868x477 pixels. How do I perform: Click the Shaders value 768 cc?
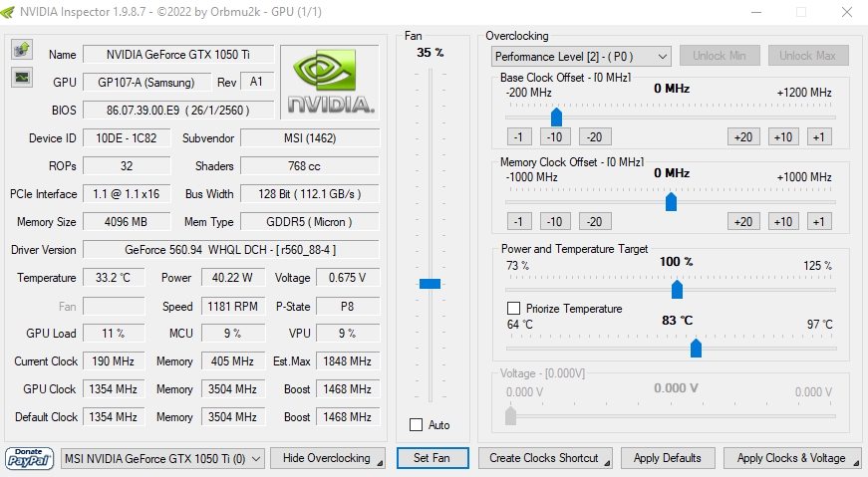click(310, 166)
